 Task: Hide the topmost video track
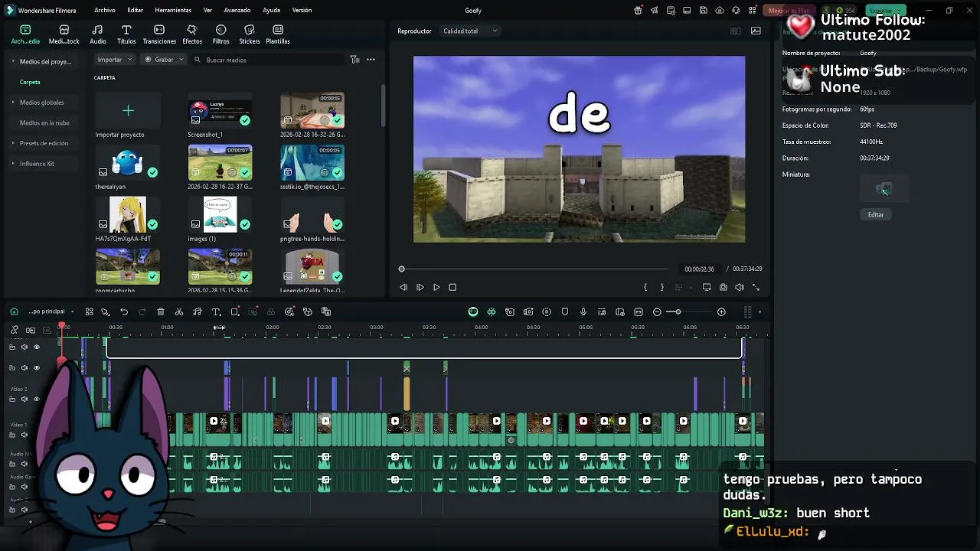pyautogui.click(x=36, y=347)
